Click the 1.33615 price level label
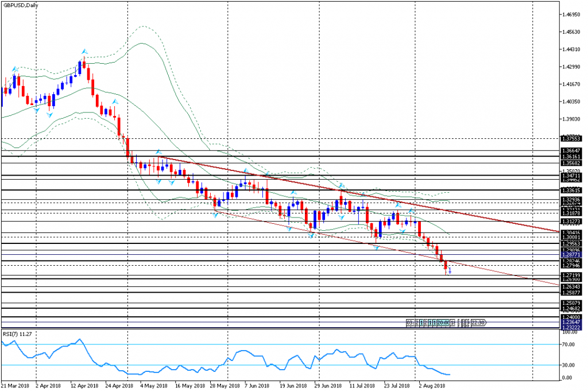This screenshot has height=392, width=588. tap(572, 190)
